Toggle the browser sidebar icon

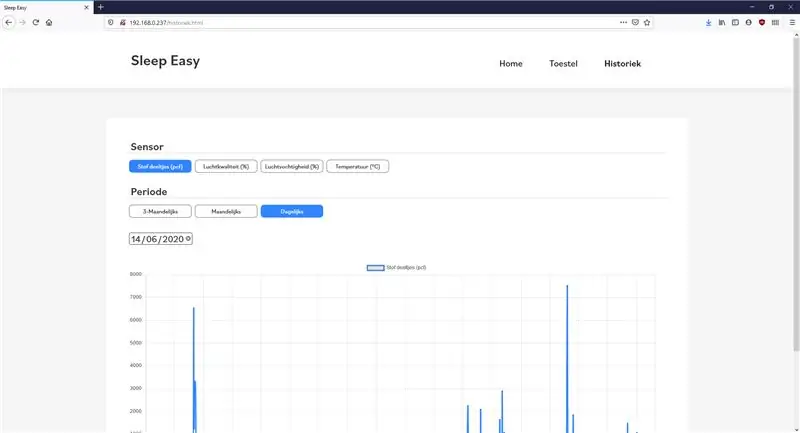point(735,22)
